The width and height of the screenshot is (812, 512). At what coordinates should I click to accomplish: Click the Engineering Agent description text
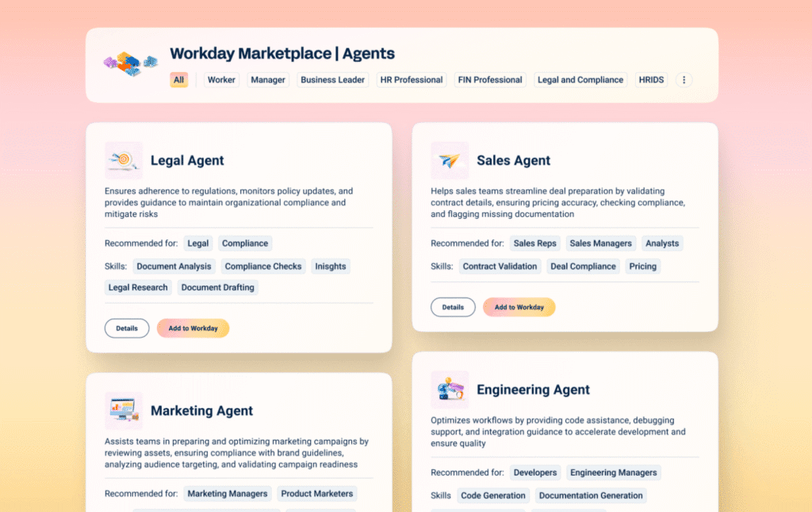(x=558, y=432)
